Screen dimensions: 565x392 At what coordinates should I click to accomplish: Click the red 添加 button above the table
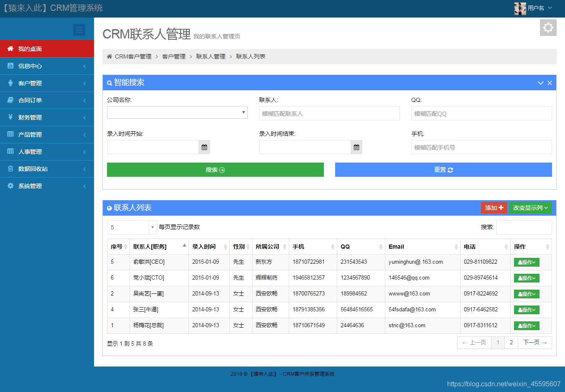click(x=494, y=208)
